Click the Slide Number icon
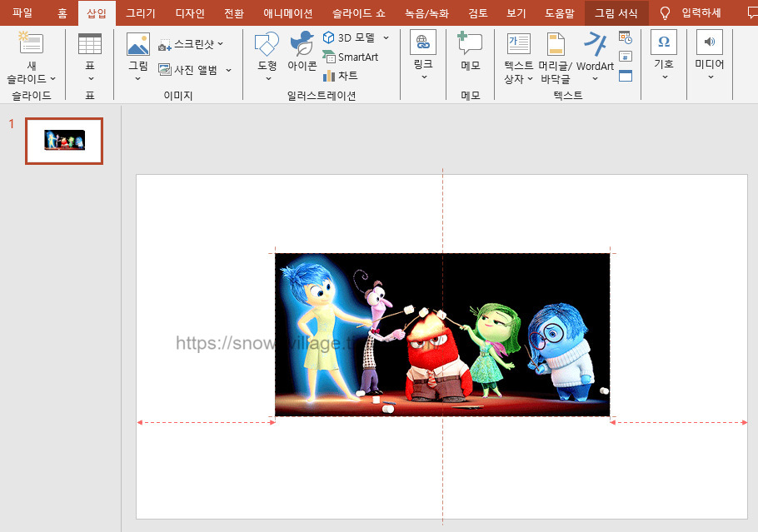Screen dimensions: 758x532 pos(626,57)
